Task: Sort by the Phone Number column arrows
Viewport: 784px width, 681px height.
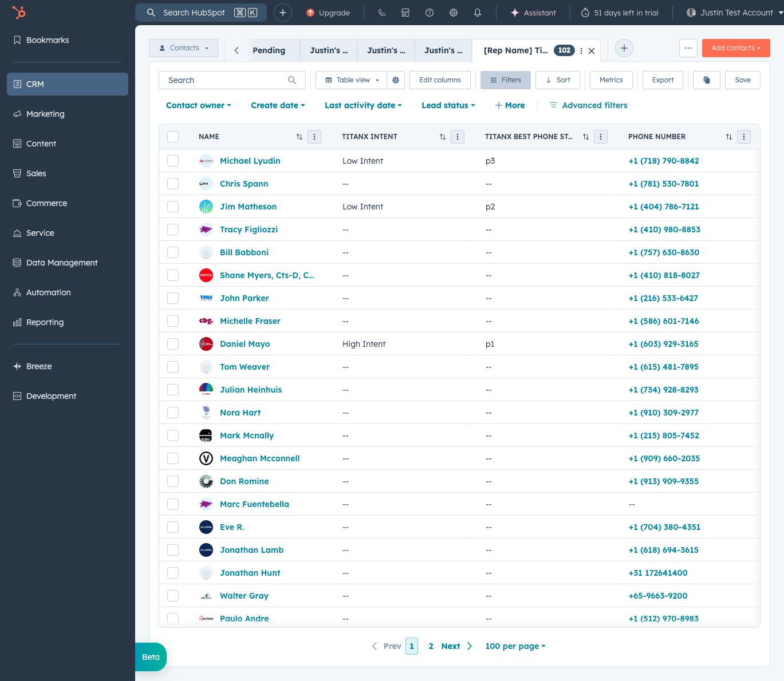Action: 729,137
